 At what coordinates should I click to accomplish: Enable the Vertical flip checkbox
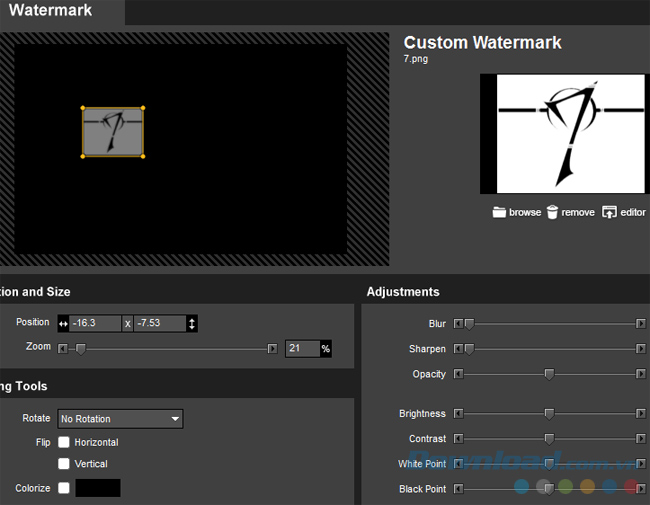click(64, 464)
